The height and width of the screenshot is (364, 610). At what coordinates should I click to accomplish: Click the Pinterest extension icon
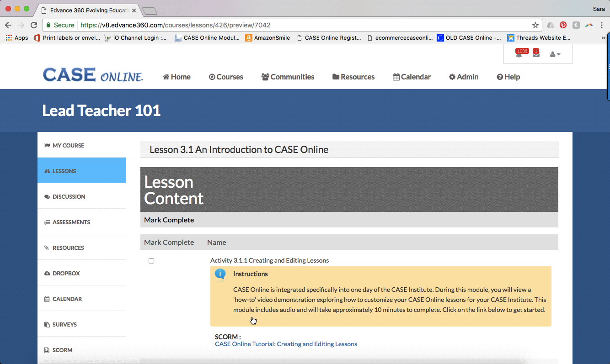(x=563, y=25)
